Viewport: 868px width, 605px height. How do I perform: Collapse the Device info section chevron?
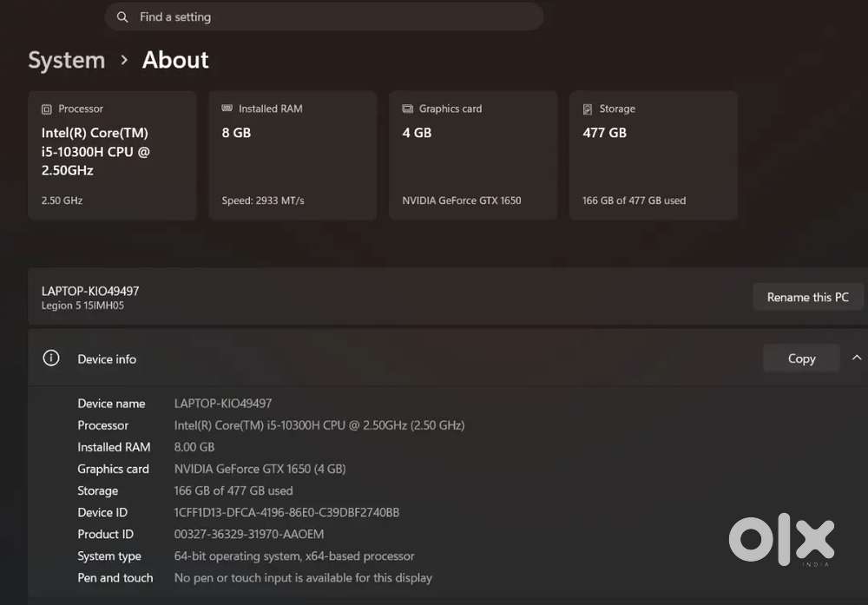(x=857, y=358)
